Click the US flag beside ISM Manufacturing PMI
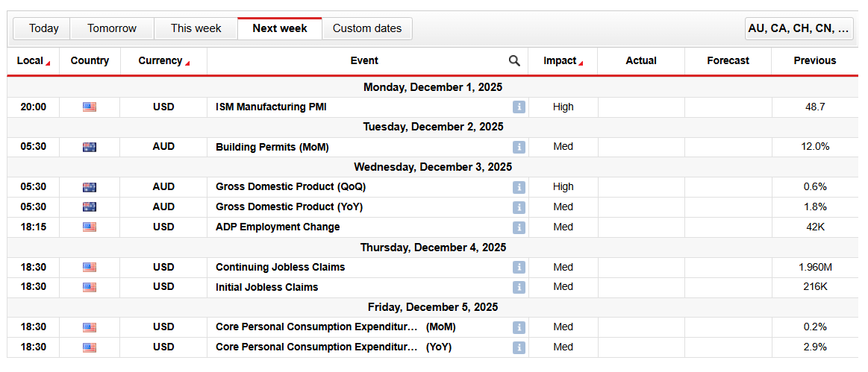Image resolution: width=868 pixels, height=372 pixels. coord(90,107)
